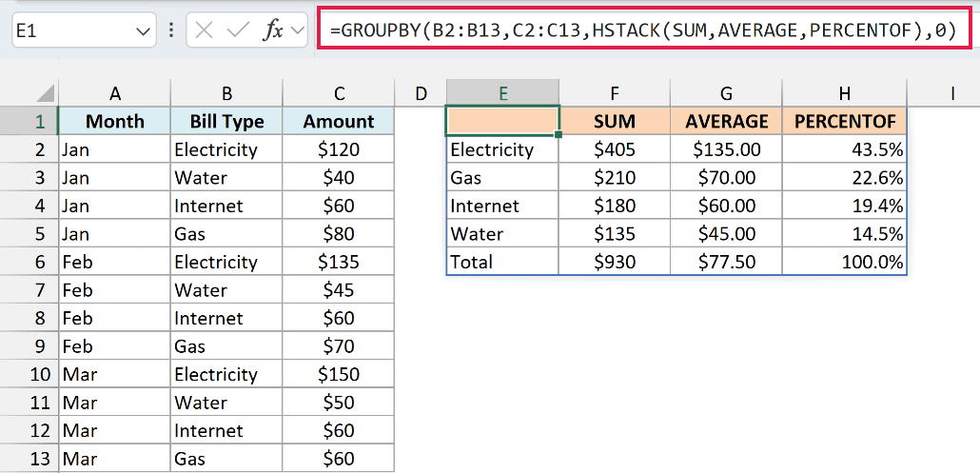The height and width of the screenshot is (473, 980).
Task: Select the $210 sum cell
Action: [x=615, y=177]
